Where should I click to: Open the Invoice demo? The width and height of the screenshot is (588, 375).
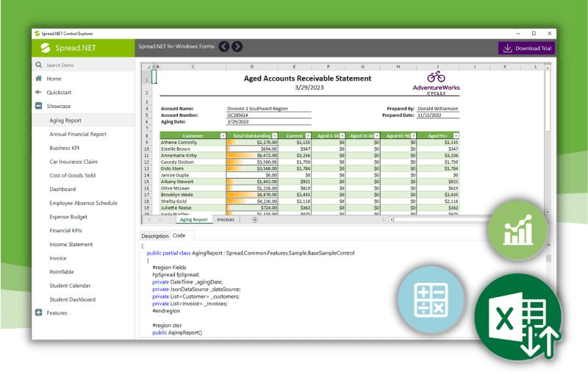point(58,258)
